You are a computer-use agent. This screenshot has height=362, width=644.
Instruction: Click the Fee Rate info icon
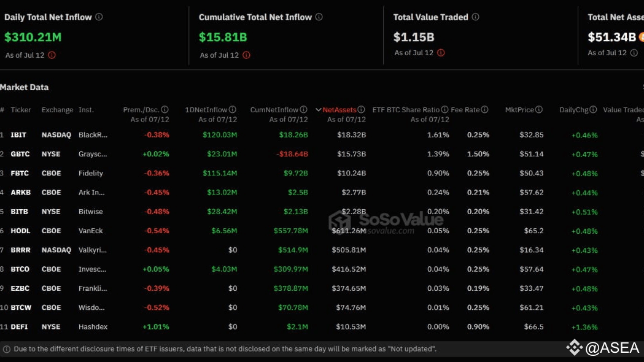tap(485, 110)
